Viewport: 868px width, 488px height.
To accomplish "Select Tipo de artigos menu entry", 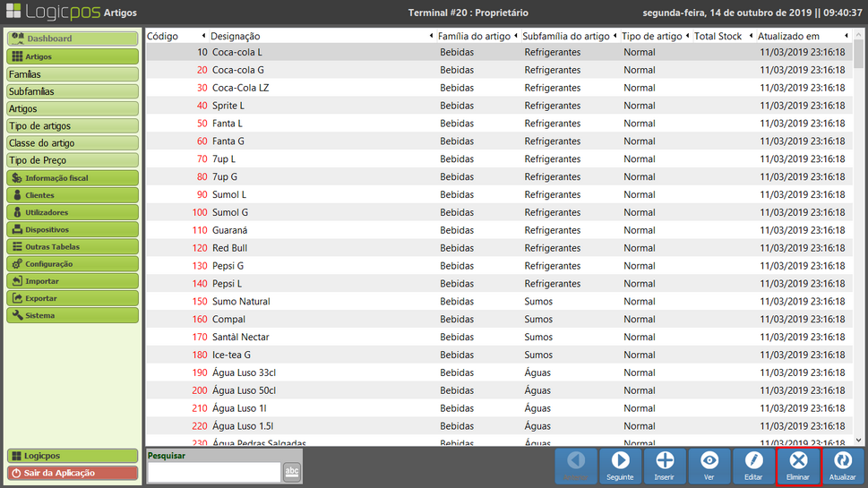I will [73, 126].
